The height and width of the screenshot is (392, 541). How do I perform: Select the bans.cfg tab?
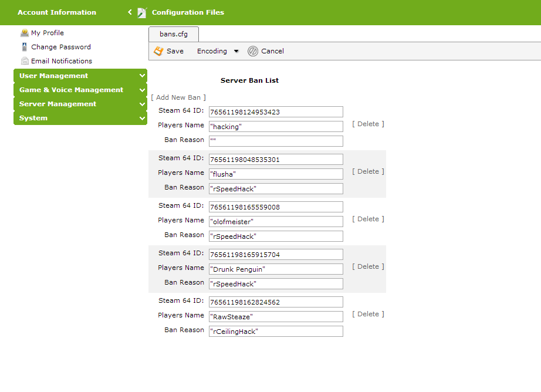[174, 34]
